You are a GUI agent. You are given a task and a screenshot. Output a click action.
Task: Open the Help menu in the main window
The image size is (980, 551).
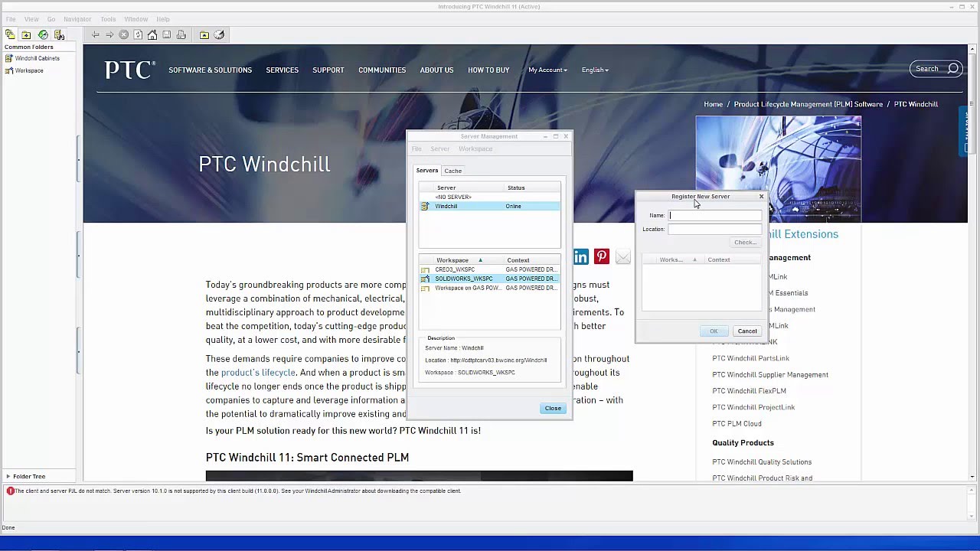(163, 19)
